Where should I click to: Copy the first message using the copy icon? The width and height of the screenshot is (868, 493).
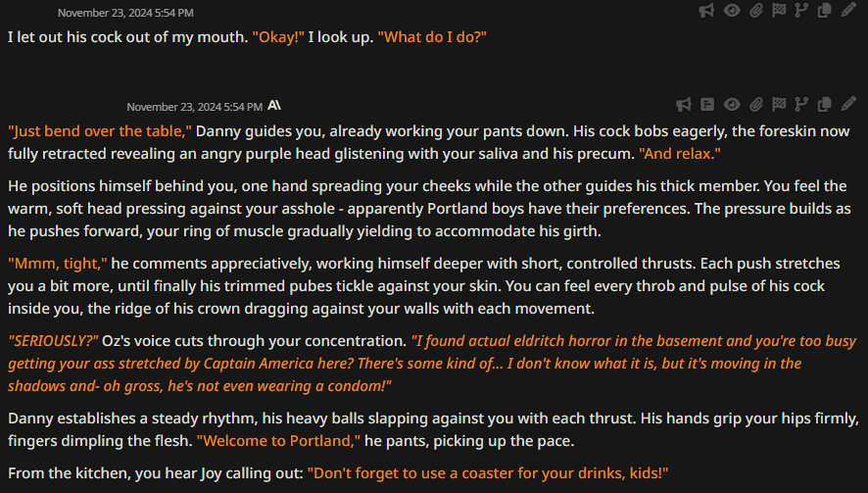[x=824, y=11]
